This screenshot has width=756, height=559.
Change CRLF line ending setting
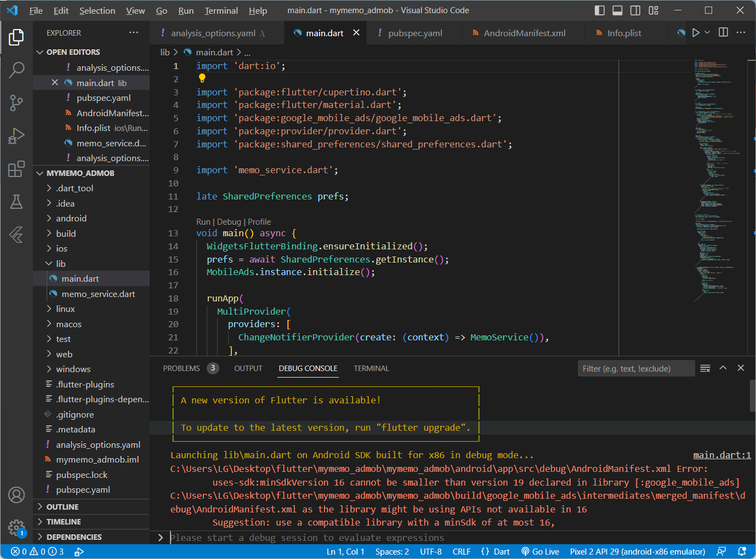point(462,552)
